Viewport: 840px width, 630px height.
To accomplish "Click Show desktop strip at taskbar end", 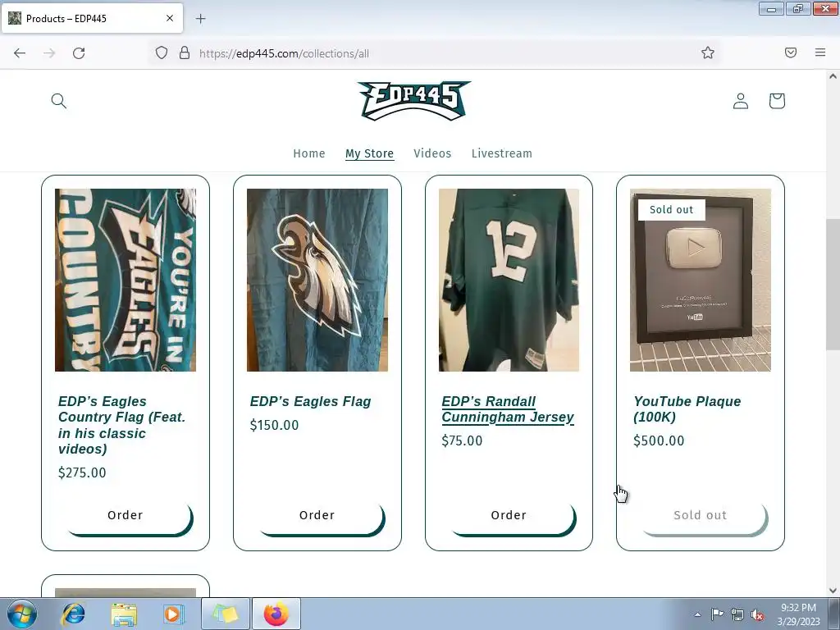I will point(836,614).
